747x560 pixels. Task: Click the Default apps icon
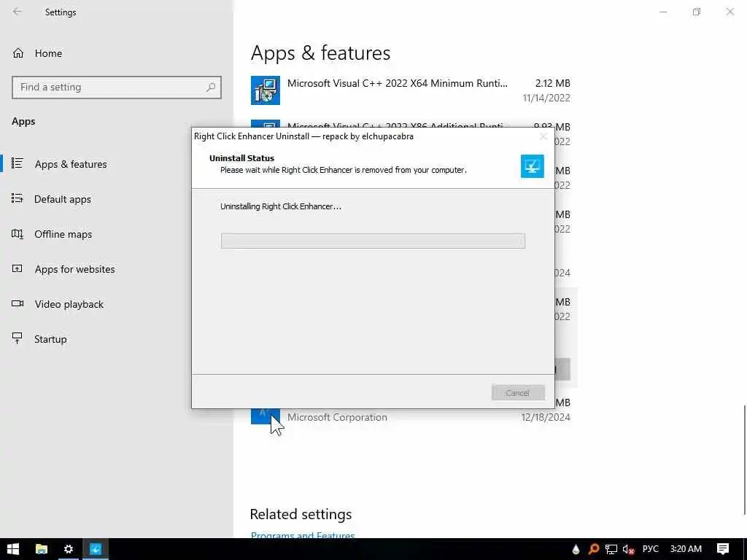pos(18,198)
